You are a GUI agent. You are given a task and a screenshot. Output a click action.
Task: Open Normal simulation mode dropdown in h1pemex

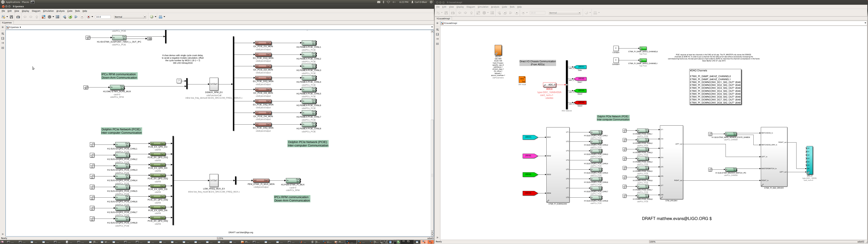pos(130,17)
